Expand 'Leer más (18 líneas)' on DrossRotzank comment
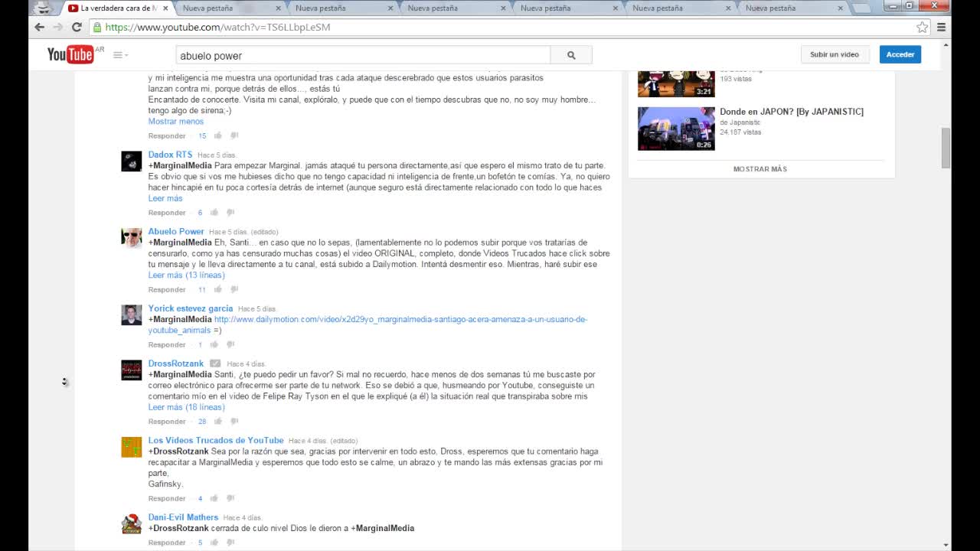 [186, 407]
